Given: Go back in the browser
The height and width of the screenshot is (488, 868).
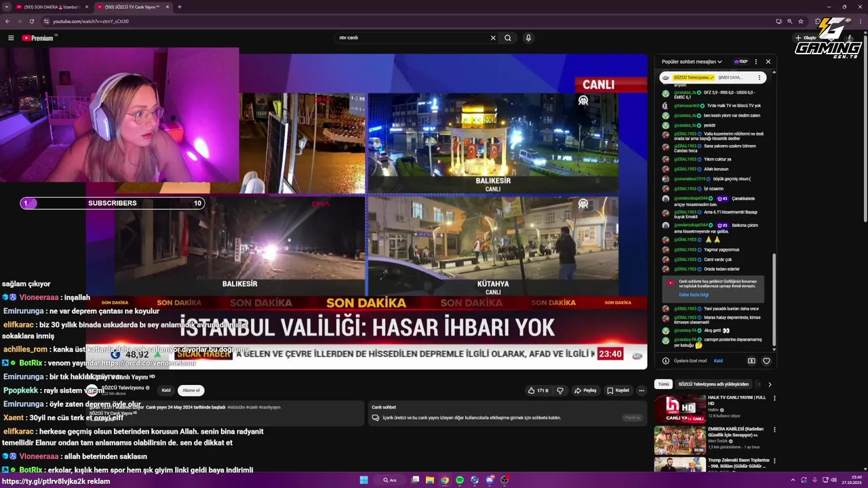Looking at the screenshot, I should point(7,21).
